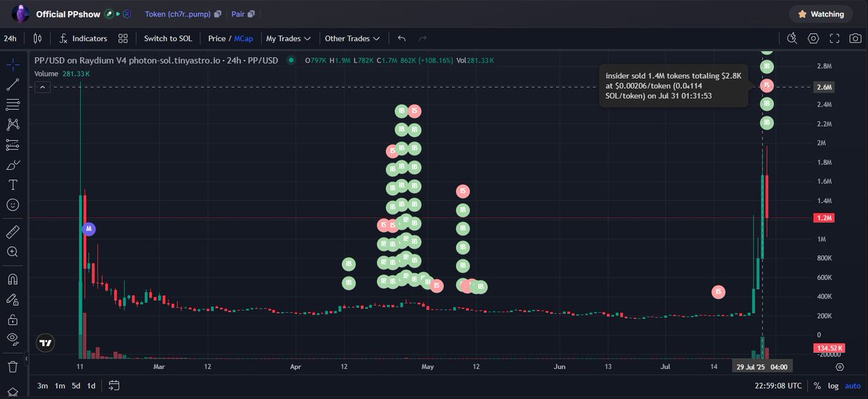Collapse the indicator legend chevron
Viewport: 868px width, 399px height.
pyautogui.click(x=42, y=87)
